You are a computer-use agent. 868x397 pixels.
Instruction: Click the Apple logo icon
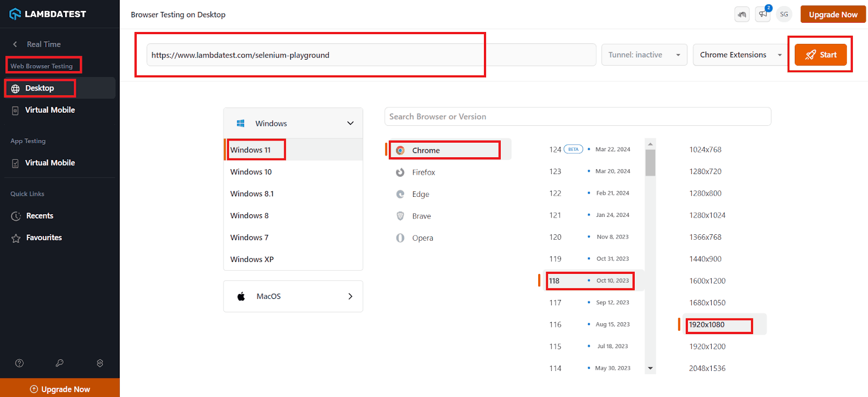[x=241, y=296]
